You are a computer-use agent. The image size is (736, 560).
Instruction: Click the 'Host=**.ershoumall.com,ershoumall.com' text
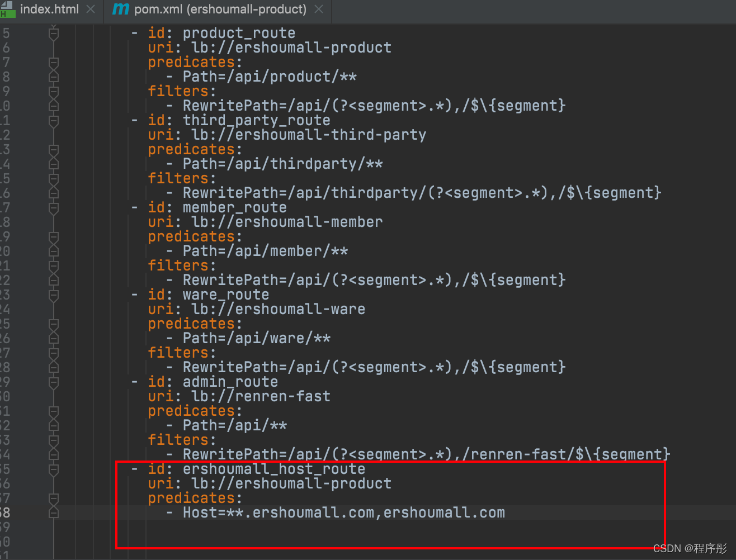(343, 513)
